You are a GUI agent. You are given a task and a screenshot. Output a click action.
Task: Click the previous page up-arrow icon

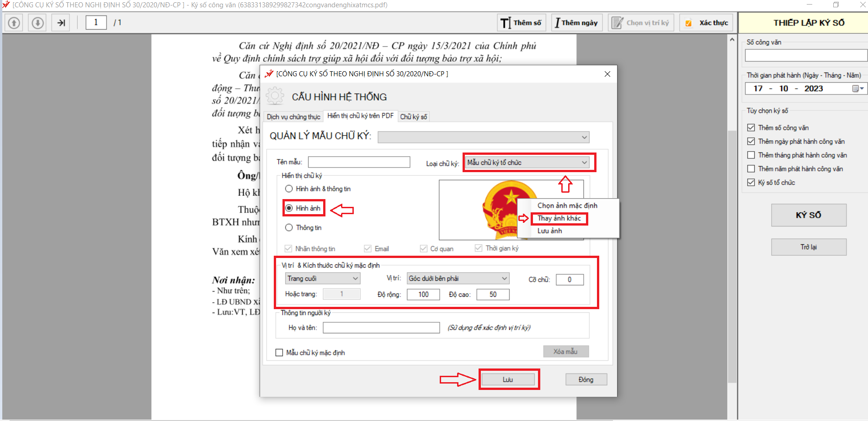[14, 23]
